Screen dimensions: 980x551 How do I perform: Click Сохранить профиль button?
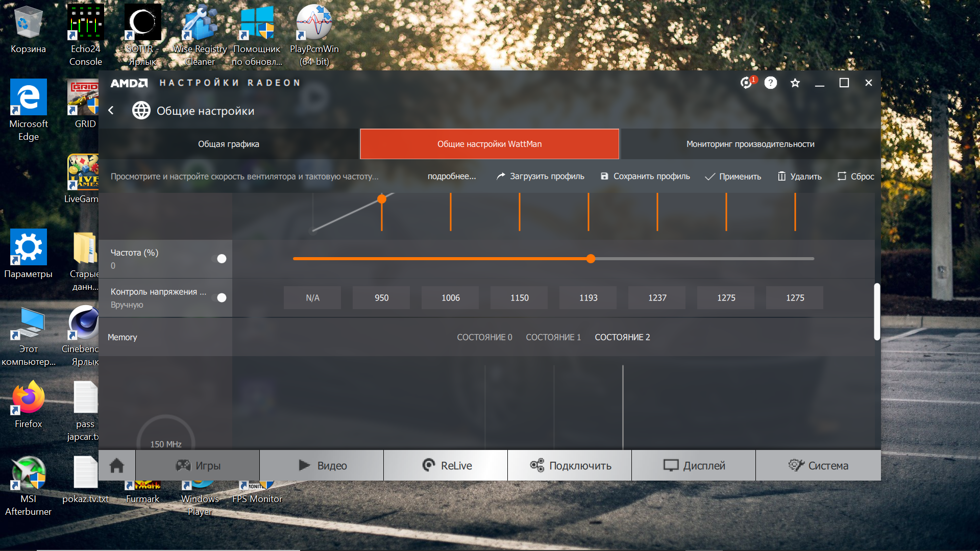[645, 177]
